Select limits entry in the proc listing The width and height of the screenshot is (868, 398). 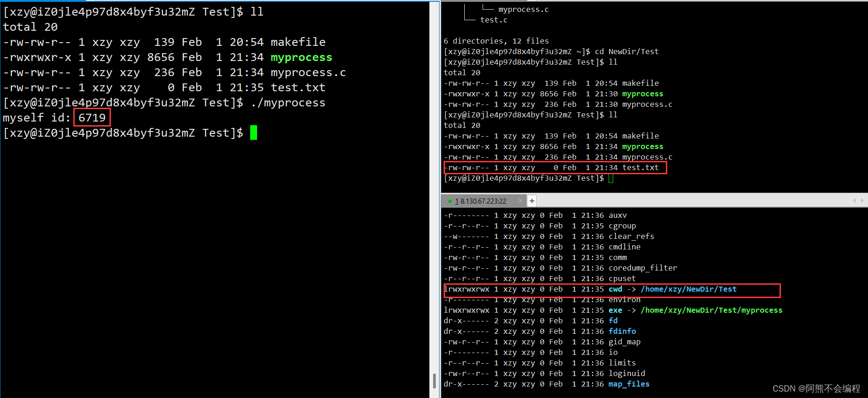(622, 363)
